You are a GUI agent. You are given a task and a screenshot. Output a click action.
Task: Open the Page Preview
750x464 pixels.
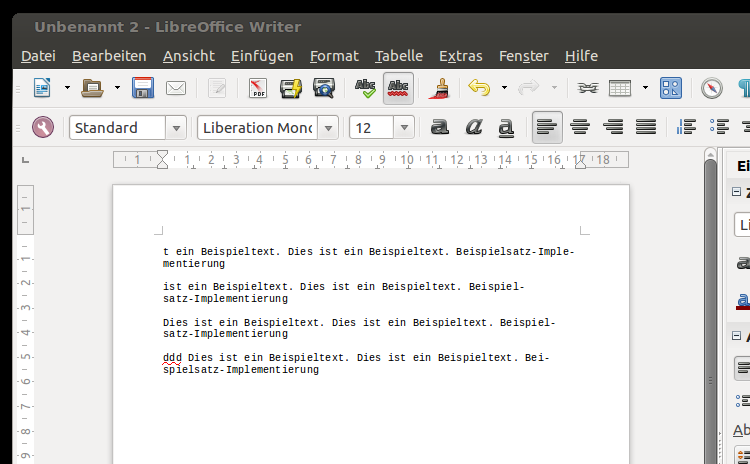(324, 88)
